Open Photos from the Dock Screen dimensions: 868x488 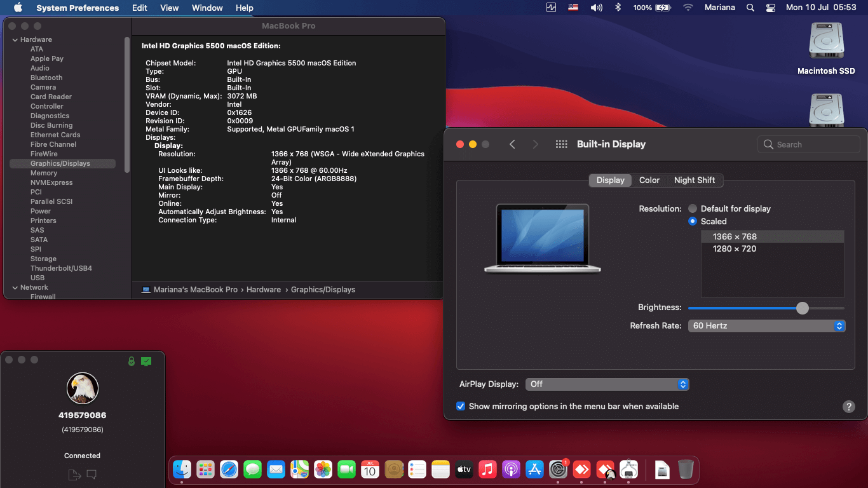click(x=323, y=470)
